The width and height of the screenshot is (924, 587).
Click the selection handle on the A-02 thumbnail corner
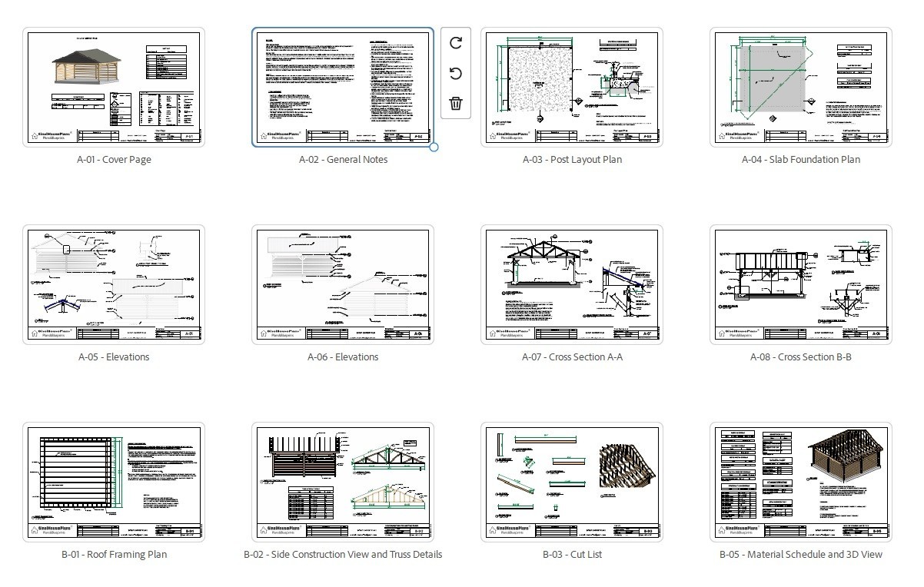click(x=434, y=147)
